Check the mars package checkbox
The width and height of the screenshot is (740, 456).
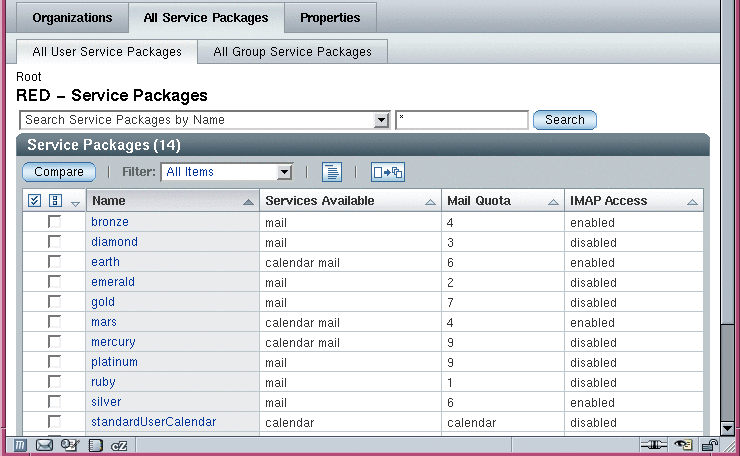(x=54, y=321)
